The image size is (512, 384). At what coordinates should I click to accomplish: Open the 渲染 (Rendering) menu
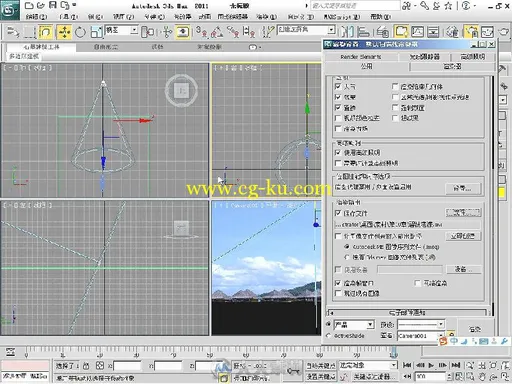pyautogui.click(x=267, y=16)
